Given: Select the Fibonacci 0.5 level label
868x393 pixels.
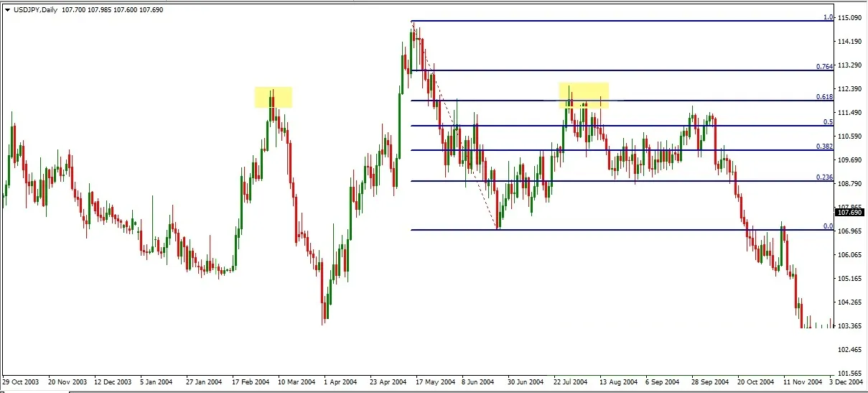Looking at the screenshot, I should click(827, 122).
